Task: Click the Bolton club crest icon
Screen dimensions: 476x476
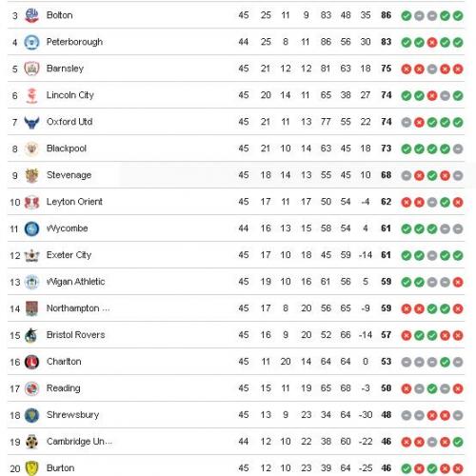Action: 31,15
